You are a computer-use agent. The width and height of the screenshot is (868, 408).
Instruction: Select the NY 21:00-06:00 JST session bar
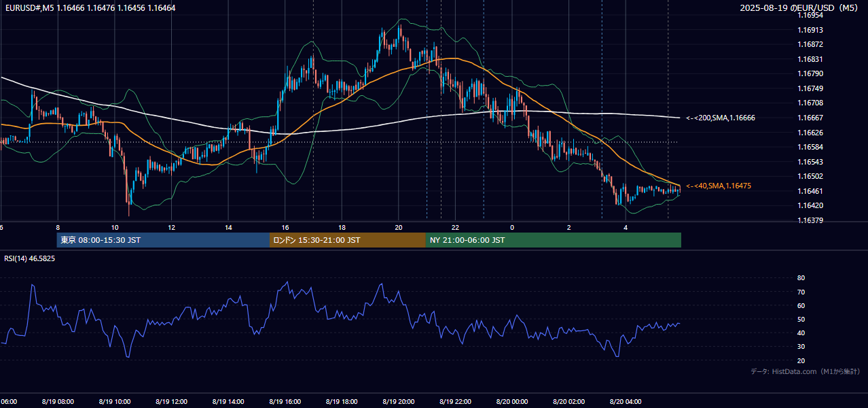point(554,240)
